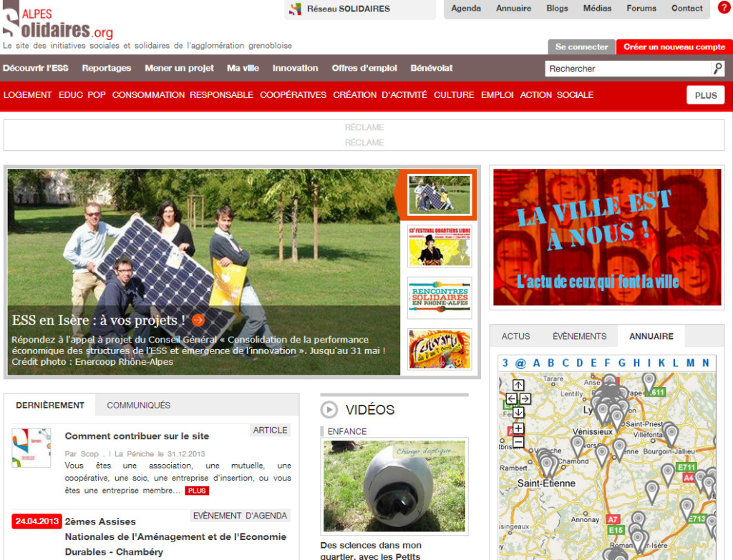Open the Reportages menu

107,68
